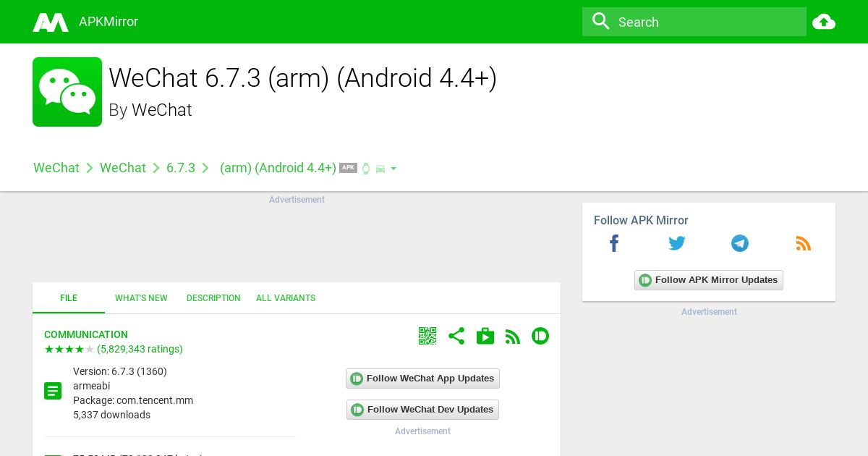Switch to the ALL VARIANTS tab
This screenshot has height=456, width=868.
pyautogui.click(x=286, y=298)
